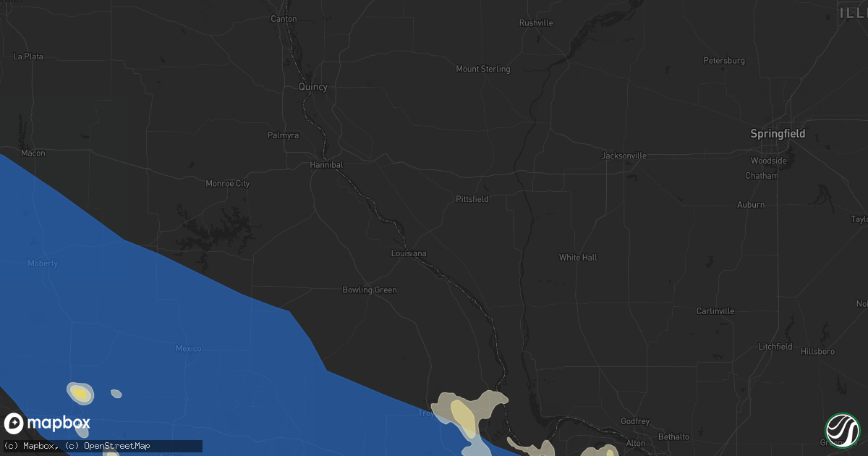
Task: Click the Litchfield town label
Action: click(x=775, y=347)
